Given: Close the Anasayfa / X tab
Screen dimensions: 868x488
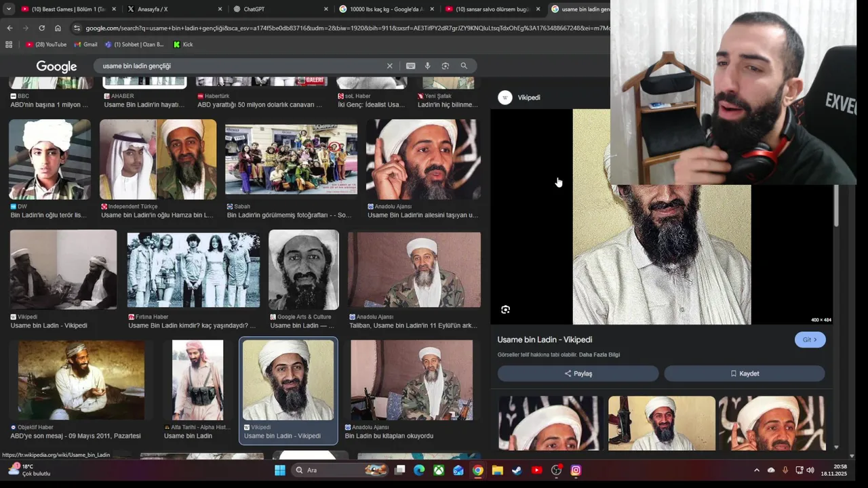Looking at the screenshot, I should (220, 9).
